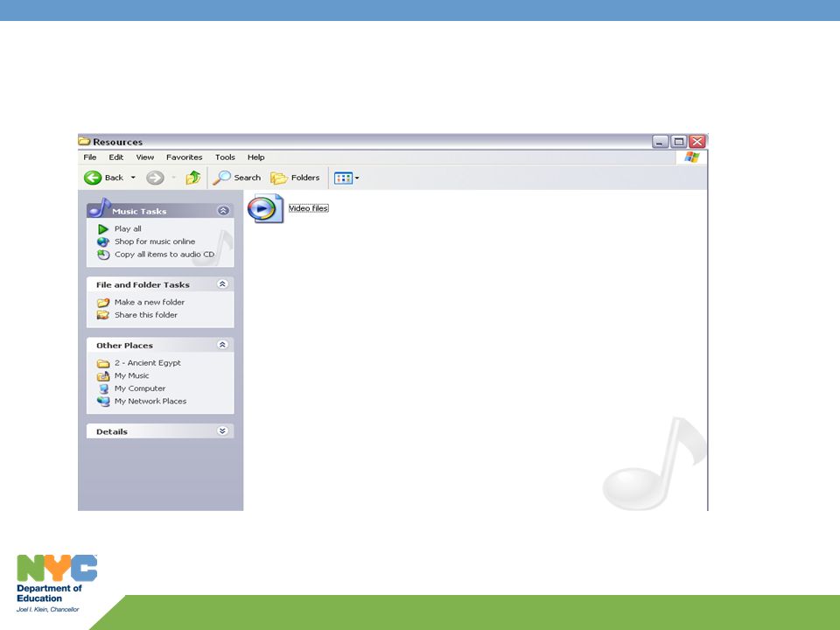Click the grayed Forward arrow icon
This screenshot has height=630, width=840.
coord(155,178)
